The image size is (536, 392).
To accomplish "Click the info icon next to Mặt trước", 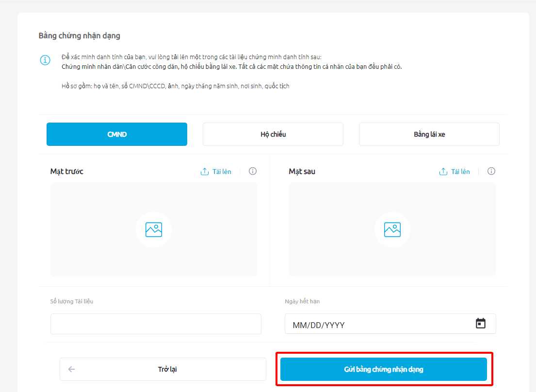I will pyautogui.click(x=253, y=171).
